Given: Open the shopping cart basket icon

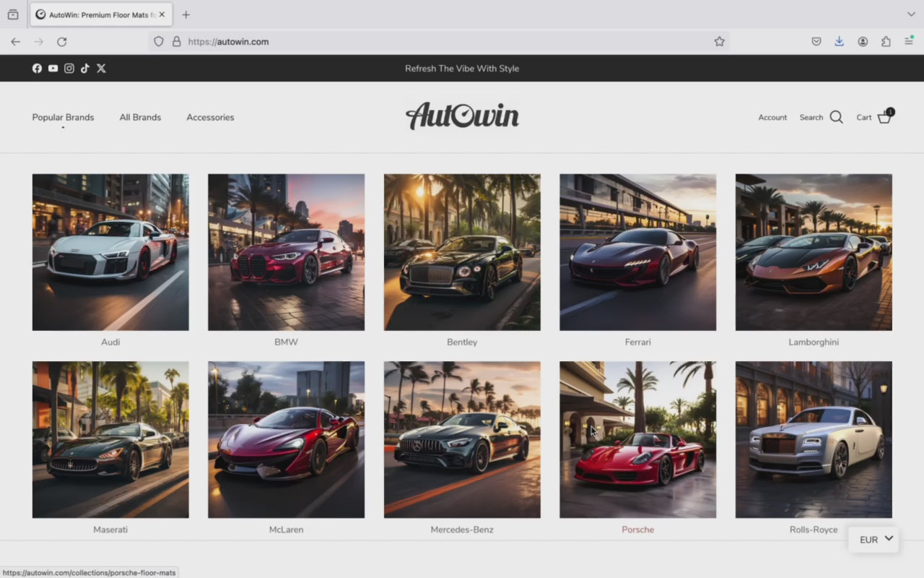Looking at the screenshot, I should pyautogui.click(x=884, y=118).
